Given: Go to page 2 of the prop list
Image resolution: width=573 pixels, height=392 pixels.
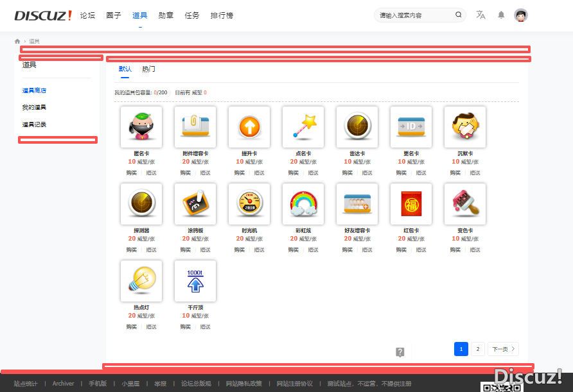Looking at the screenshot, I should [477, 348].
